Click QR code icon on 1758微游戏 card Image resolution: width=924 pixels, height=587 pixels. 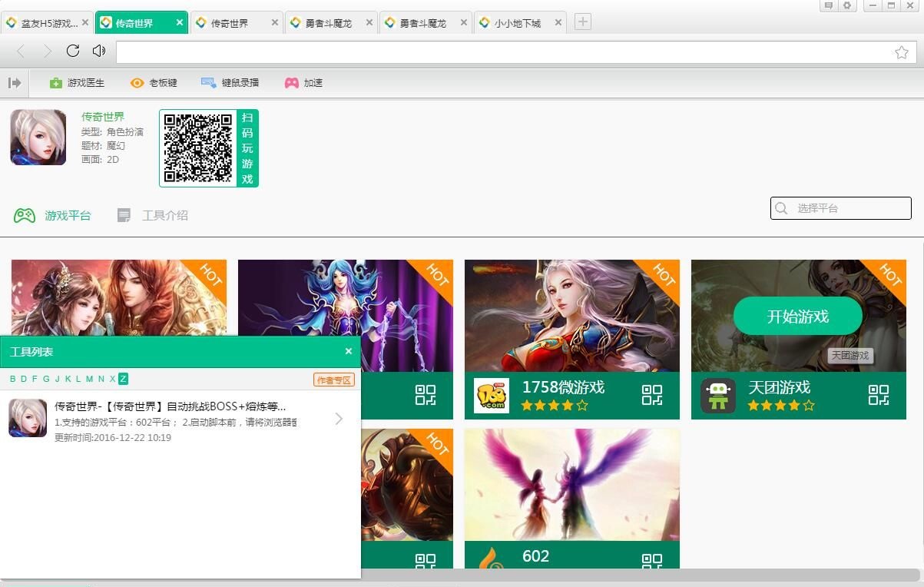651,395
